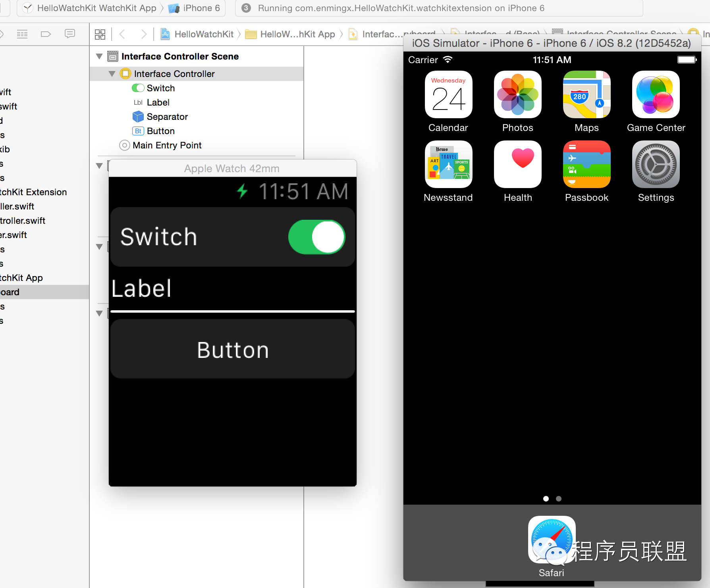Click the second page indicator dot
Image resolution: width=710 pixels, height=588 pixels.
coord(559,499)
